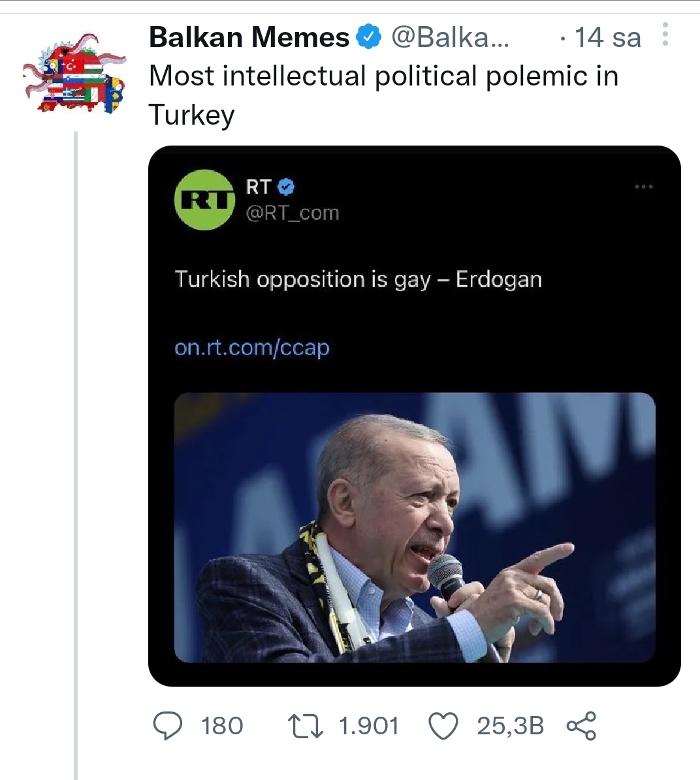Screen dimensions: 700x780
Task: Click the Balkan Memes display name
Action: pyautogui.click(x=249, y=37)
